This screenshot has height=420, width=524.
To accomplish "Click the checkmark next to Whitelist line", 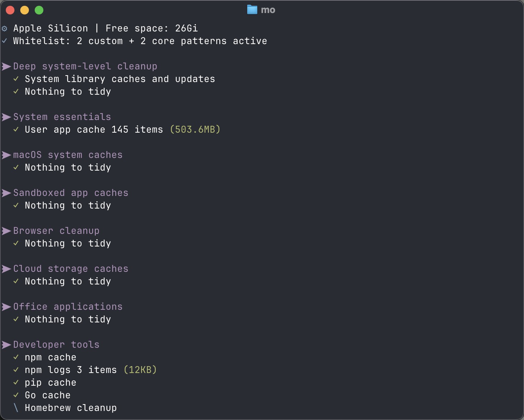I will tap(4, 41).
